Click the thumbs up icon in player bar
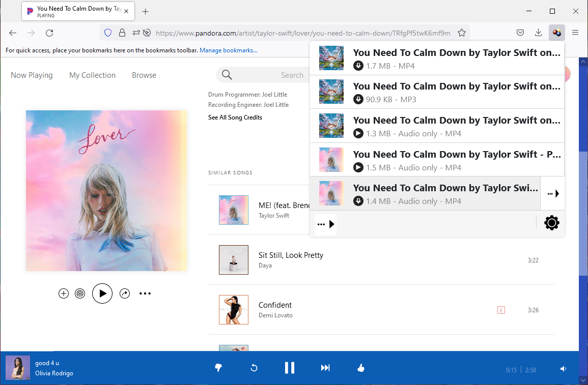The height and width of the screenshot is (385, 588). pos(361,368)
